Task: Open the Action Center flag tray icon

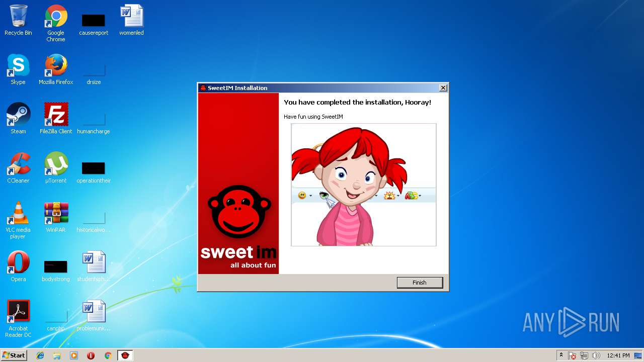Action: pyautogui.click(x=572, y=355)
